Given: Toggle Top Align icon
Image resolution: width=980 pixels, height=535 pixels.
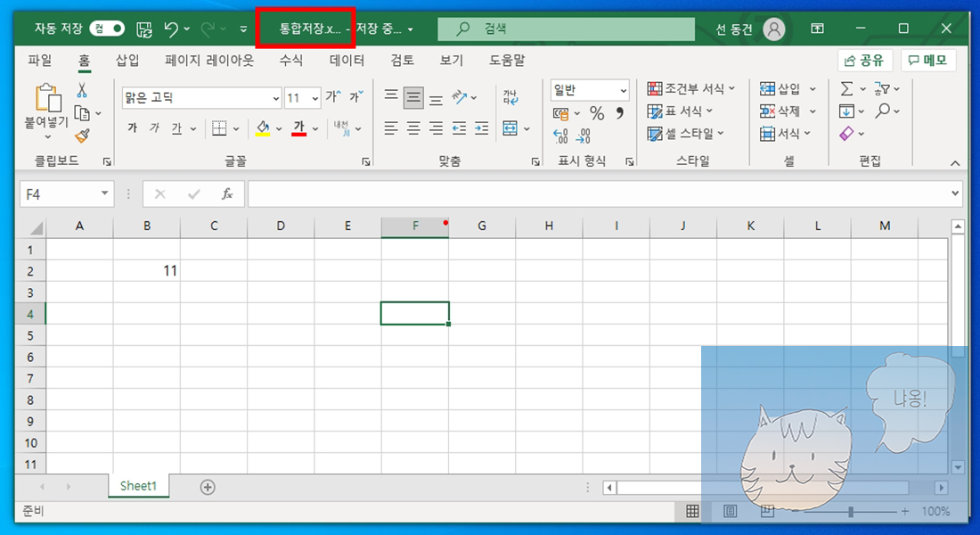Looking at the screenshot, I should [x=391, y=96].
